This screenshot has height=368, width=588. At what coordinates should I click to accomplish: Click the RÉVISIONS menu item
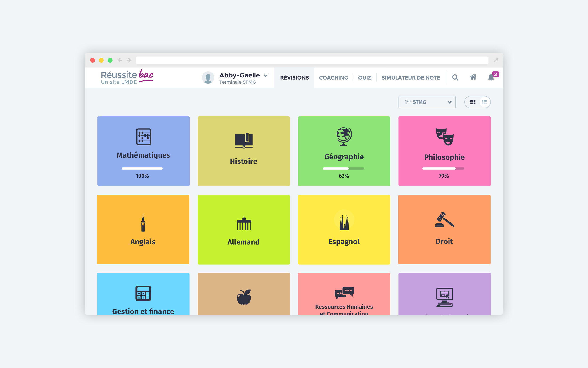pyautogui.click(x=294, y=78)
